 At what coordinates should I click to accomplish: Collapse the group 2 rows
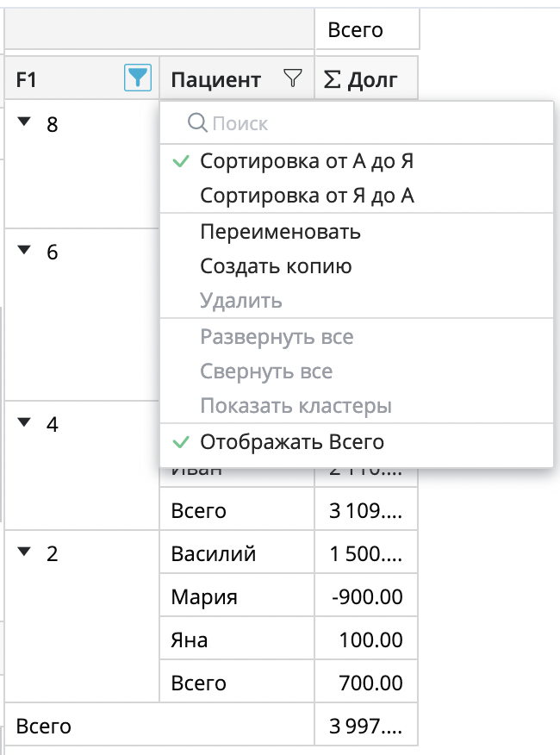(24, 552)
